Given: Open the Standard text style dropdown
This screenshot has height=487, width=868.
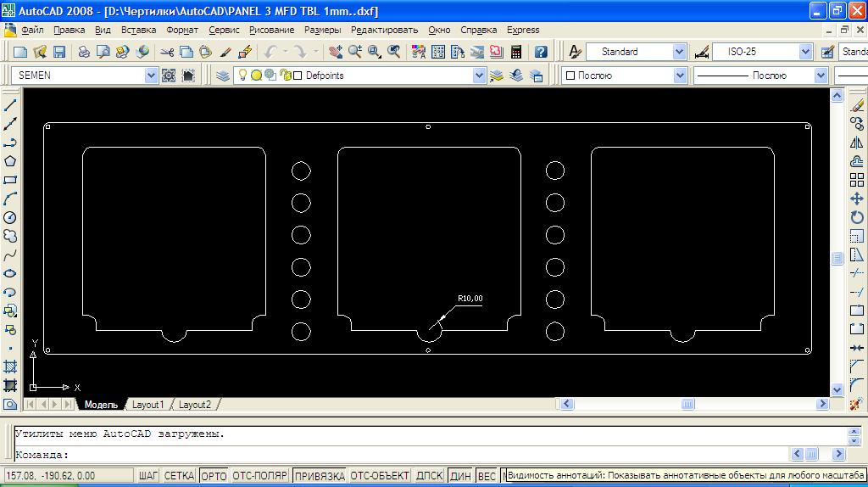Looking at the screenshot, I should point(680,52).
